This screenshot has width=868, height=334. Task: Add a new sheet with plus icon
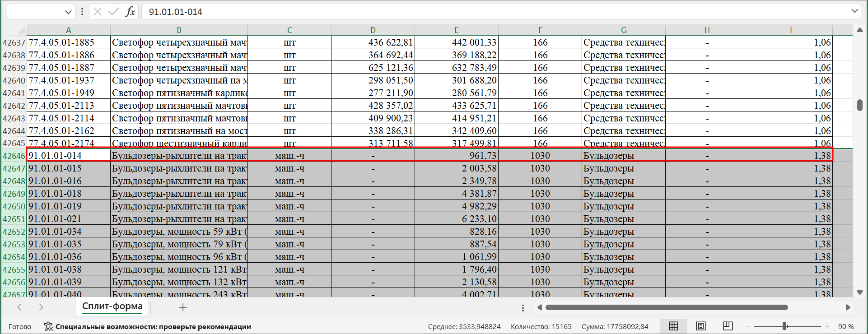(x=183, y=307)
